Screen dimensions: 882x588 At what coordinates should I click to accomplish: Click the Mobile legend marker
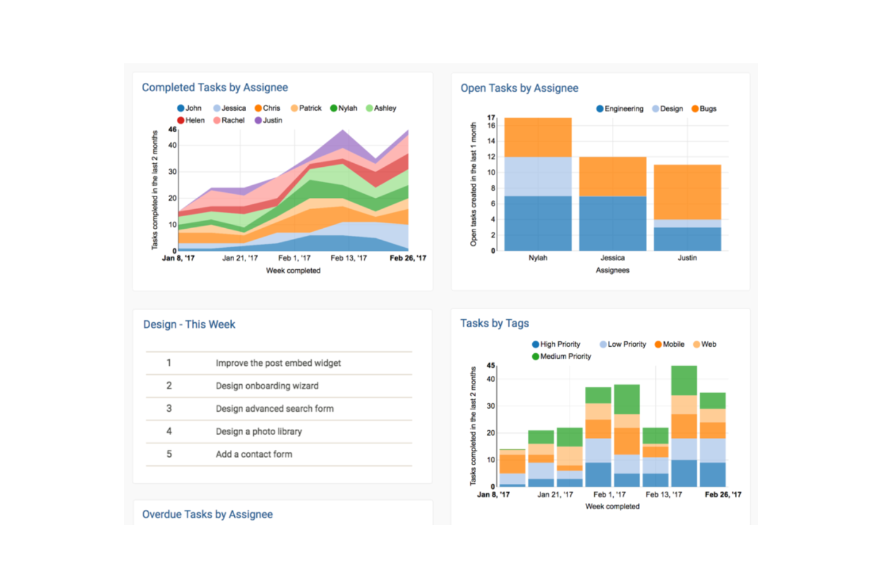click(658, 344)
